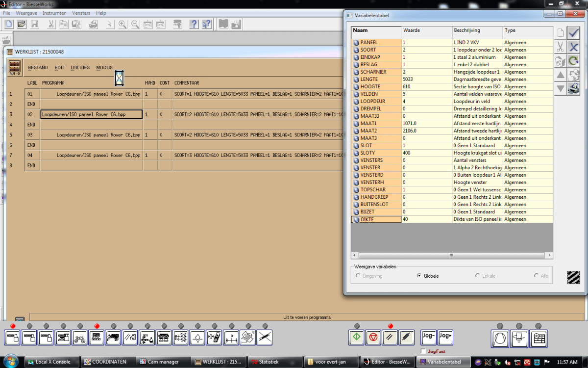Screen dimensions: 588x368
Task: Open the context help pointer icon
Action: pyautogui.click(x=207, y=24)
